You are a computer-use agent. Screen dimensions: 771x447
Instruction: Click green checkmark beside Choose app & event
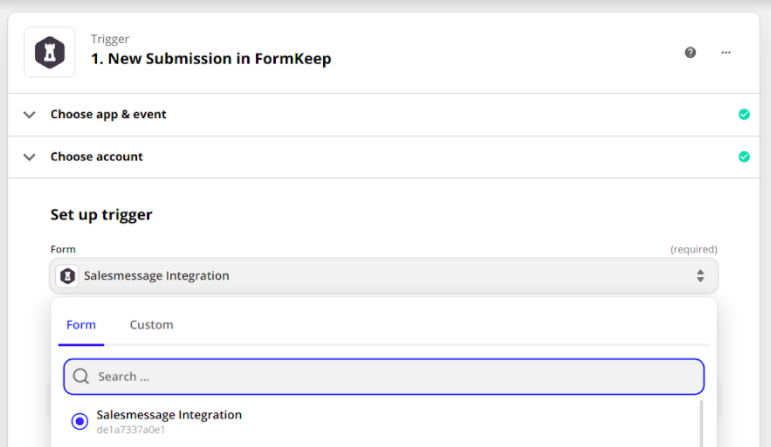point(743,115)
